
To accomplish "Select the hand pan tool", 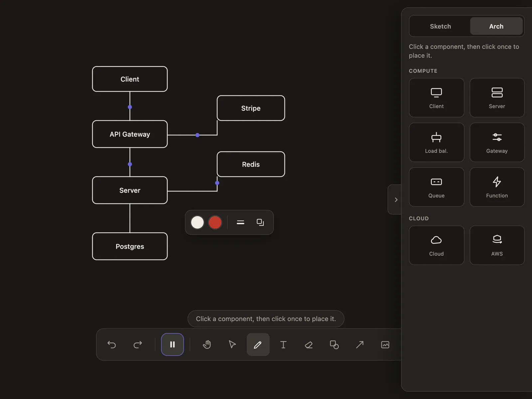I will [207, 344].
